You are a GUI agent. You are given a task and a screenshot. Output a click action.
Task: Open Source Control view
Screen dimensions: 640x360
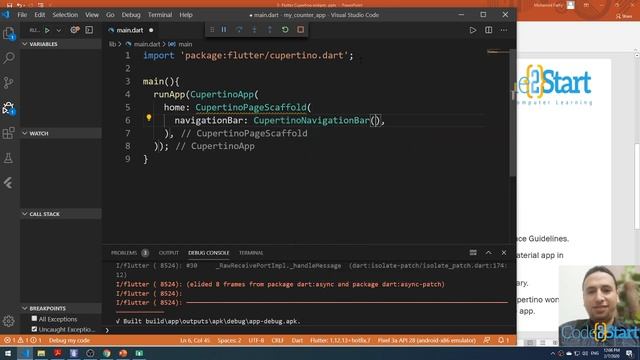click(x=9, y=83)
